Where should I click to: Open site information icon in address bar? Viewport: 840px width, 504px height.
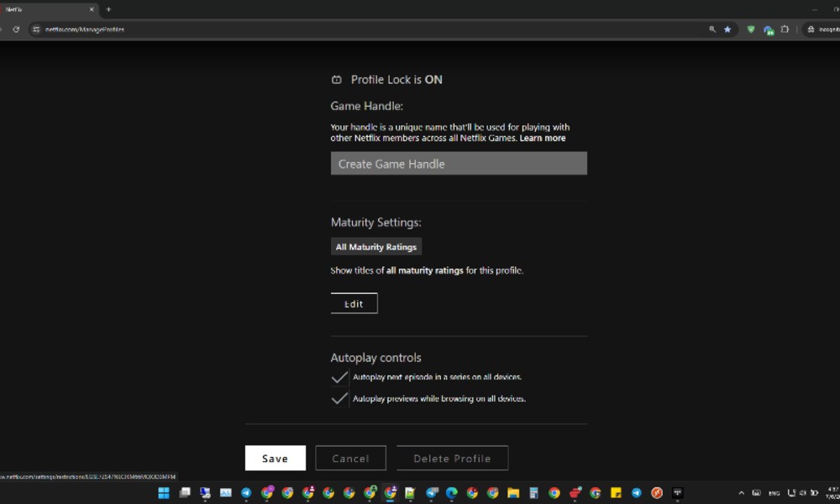[36, 29]
